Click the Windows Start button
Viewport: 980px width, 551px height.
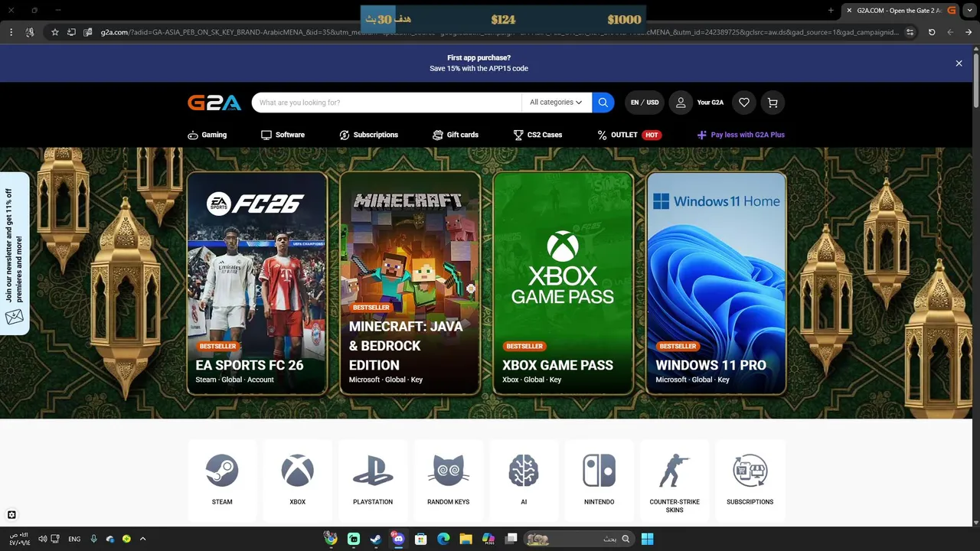tap(648, 539)
